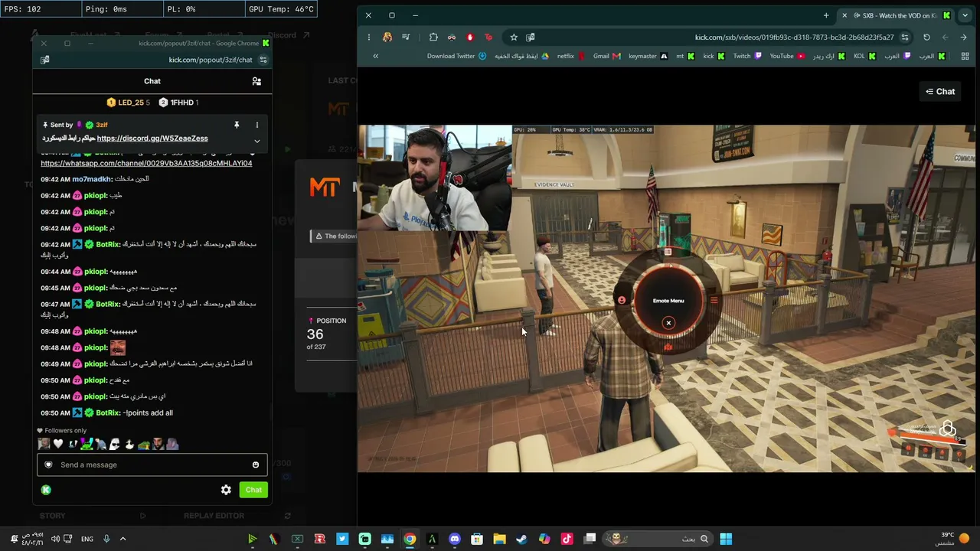This screenshot has height=551, width=980.
Task: Open the chat users list icon
Action: (x=256, y=81)
